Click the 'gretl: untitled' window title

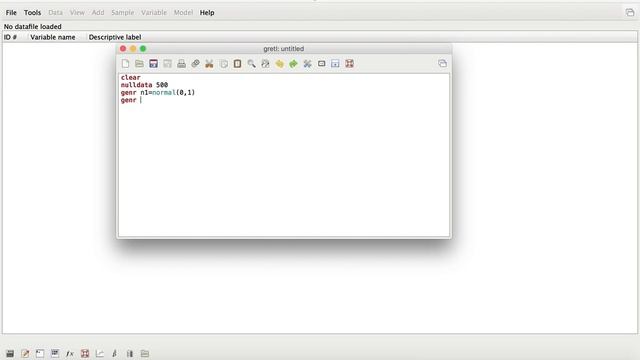coord(284,49)
